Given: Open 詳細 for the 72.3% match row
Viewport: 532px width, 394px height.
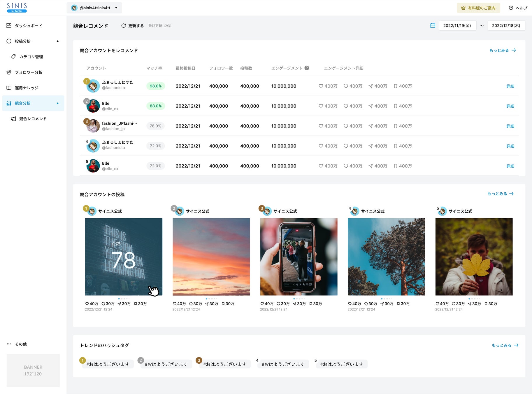Looking at the screenshot, I should click(x=510, y=146).
